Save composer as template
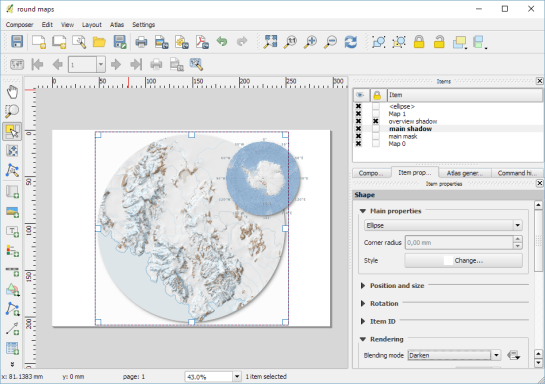Image resolution: width=545 pixels, height=384 pixels. pos(120,42)
